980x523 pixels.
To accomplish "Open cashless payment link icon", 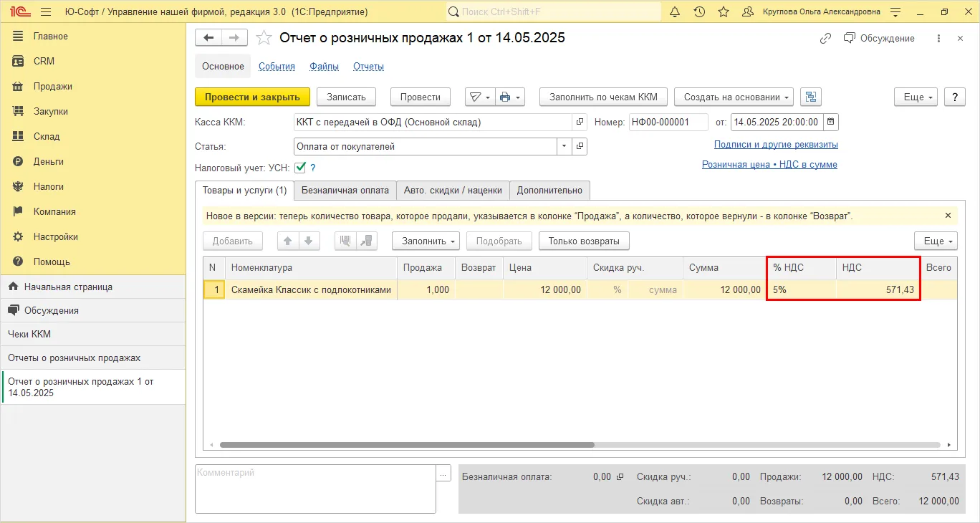I will [620, 476].
